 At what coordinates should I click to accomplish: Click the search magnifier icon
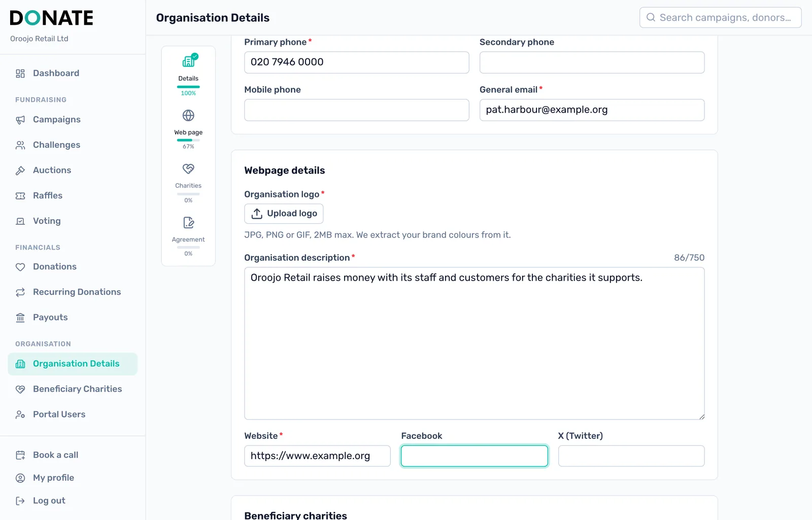tap(651, 17)
